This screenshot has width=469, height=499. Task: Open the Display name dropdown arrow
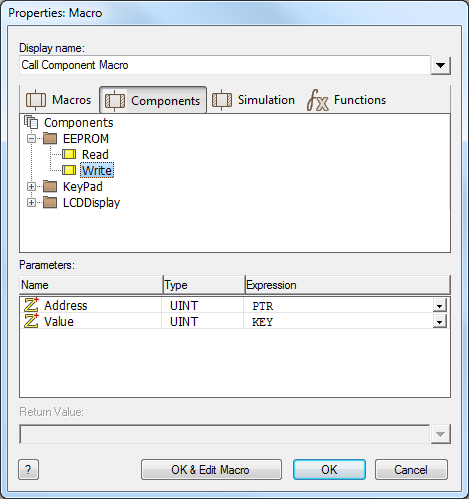441,65
